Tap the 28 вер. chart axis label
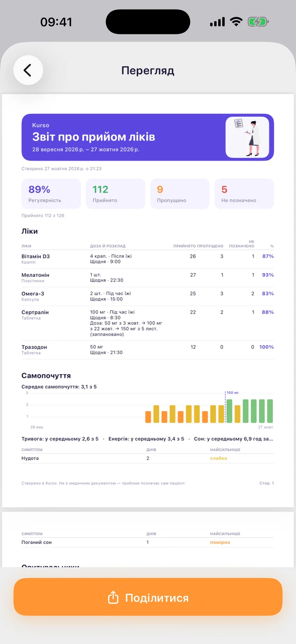The height and width of the screenshot is (644, 296). (x=37, y=427)
